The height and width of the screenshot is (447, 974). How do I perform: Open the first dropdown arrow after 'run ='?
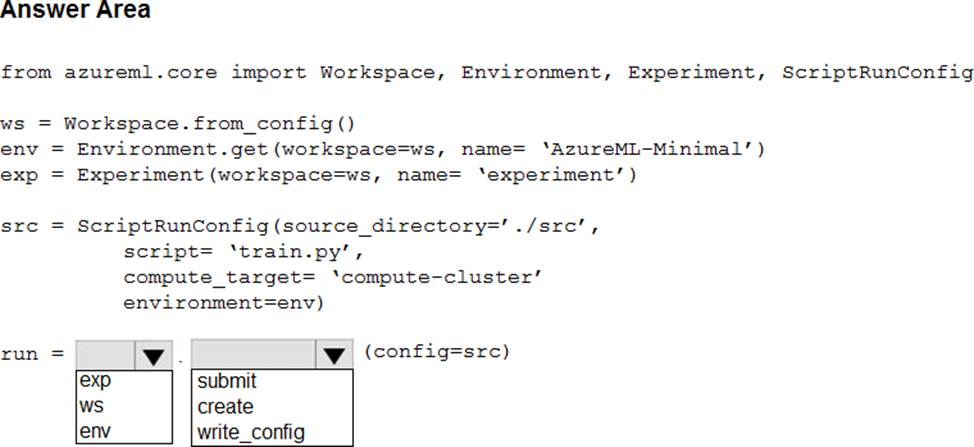pos(153,355)
